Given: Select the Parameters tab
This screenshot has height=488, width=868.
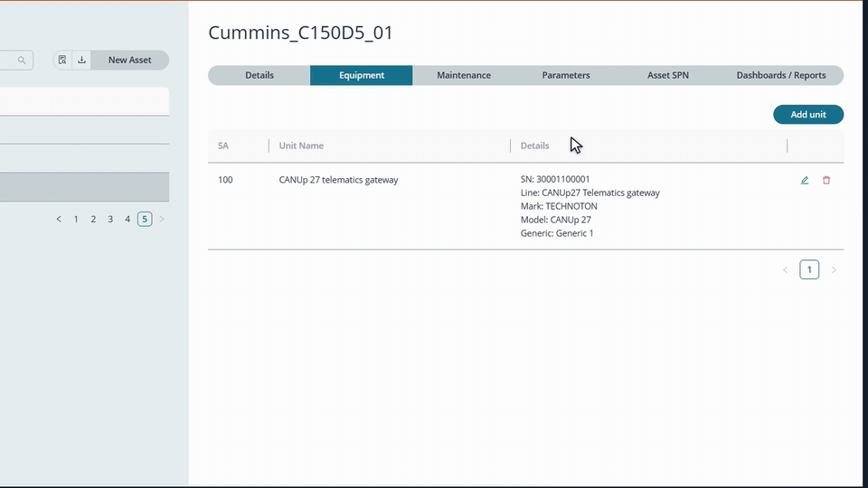Looking at the screenshot, I should point(566,75).
